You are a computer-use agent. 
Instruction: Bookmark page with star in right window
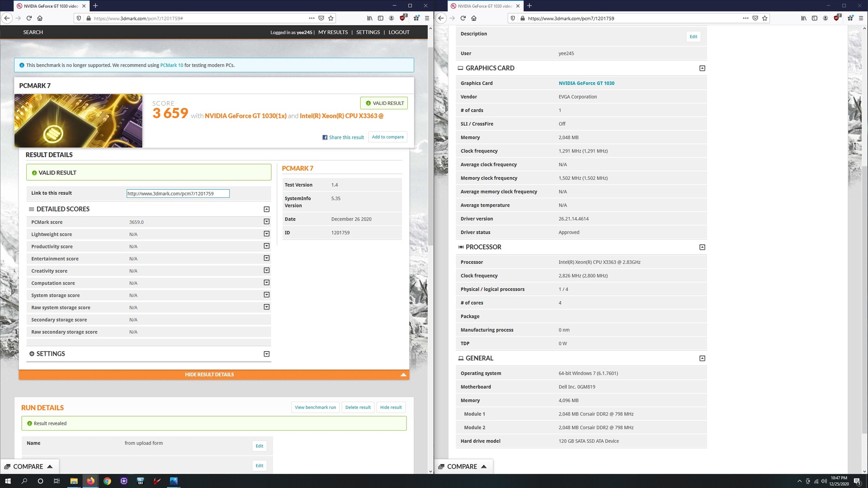(765, 18)
